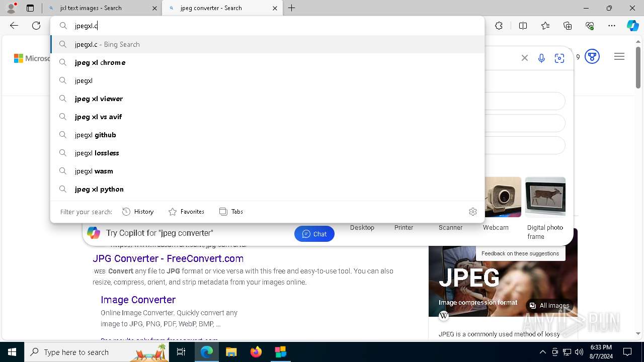Open Bing hamburger menu
This screenshot has height=362, width=644.
(x=619, y=57)
